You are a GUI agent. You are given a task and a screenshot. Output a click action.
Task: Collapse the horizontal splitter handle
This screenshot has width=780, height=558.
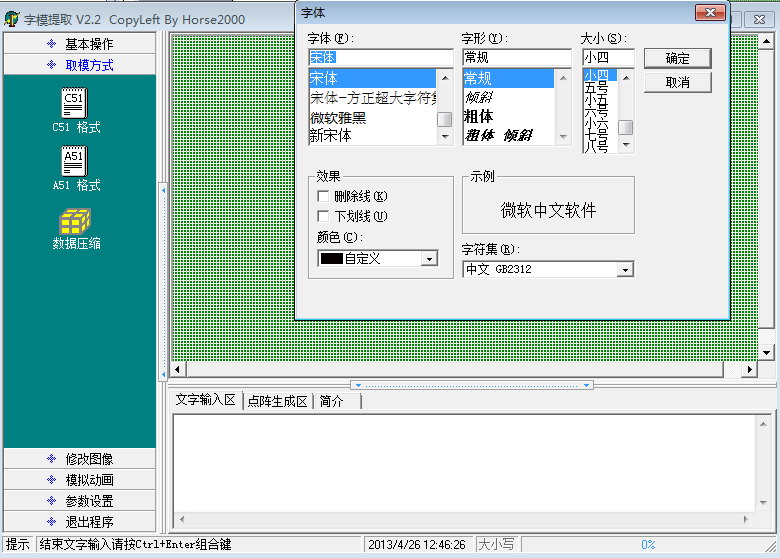coord(472,385)
